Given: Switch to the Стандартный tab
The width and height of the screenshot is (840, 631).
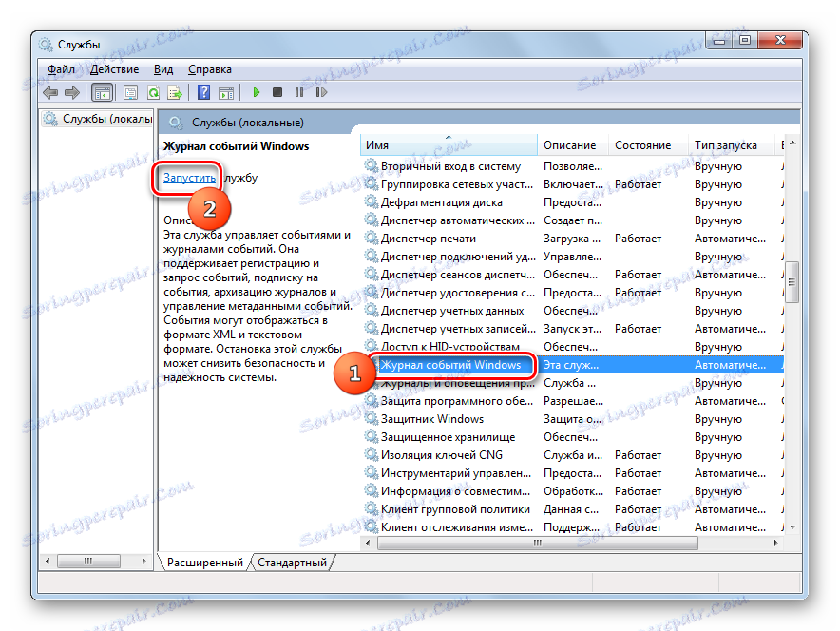Looking at the screenshot, I should [x=292, y=563].
